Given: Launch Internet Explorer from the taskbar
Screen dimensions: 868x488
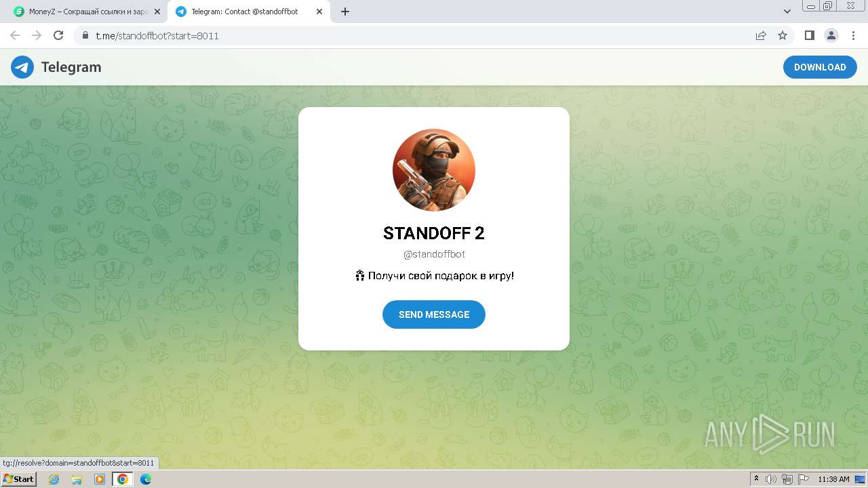Looking at the screenshot, I should (x=54, y=479).
